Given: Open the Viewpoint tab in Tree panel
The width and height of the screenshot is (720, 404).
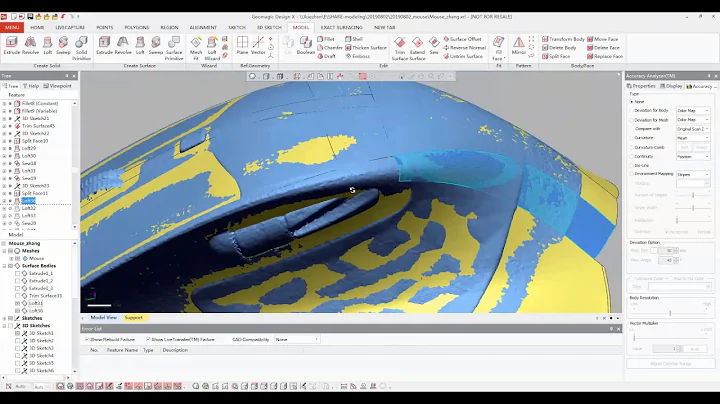Looking at the screenshot, I should tap(57, 86).
